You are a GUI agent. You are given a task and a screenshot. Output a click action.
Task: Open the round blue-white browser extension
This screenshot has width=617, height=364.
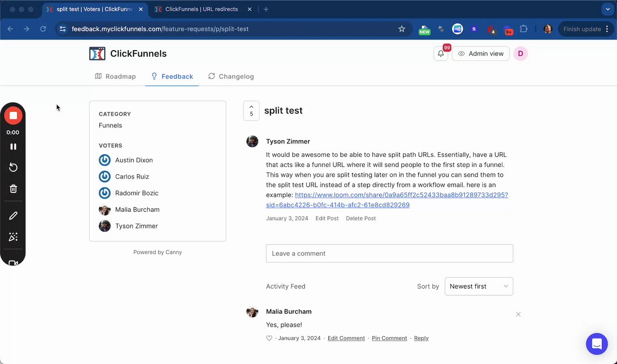pos(457,29)
